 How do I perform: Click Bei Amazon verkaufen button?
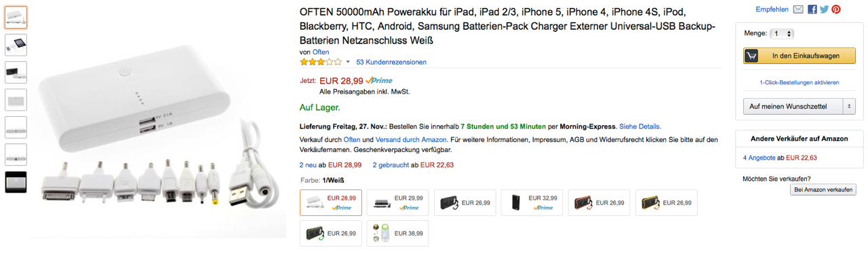[x=823, y=190]
